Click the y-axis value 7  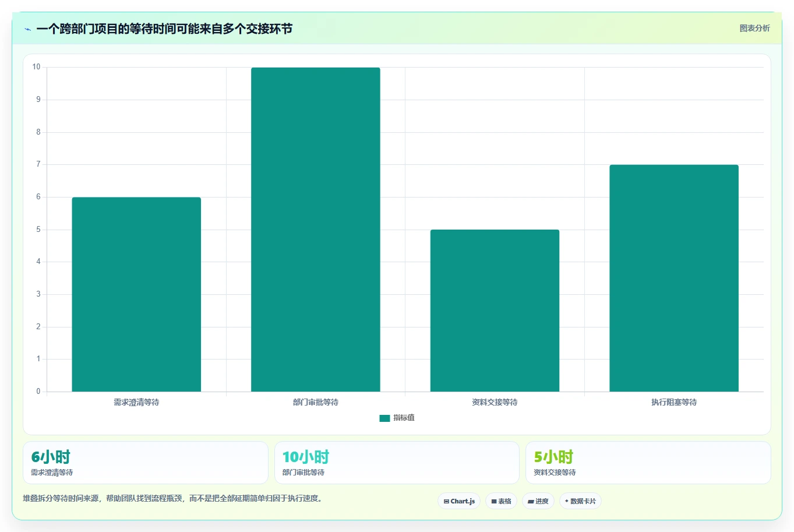tap(38, 164)
